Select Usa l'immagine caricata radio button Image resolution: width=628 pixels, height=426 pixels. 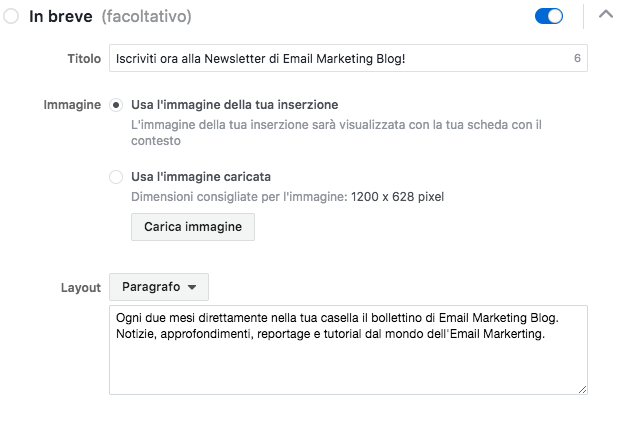click(116, 177)
